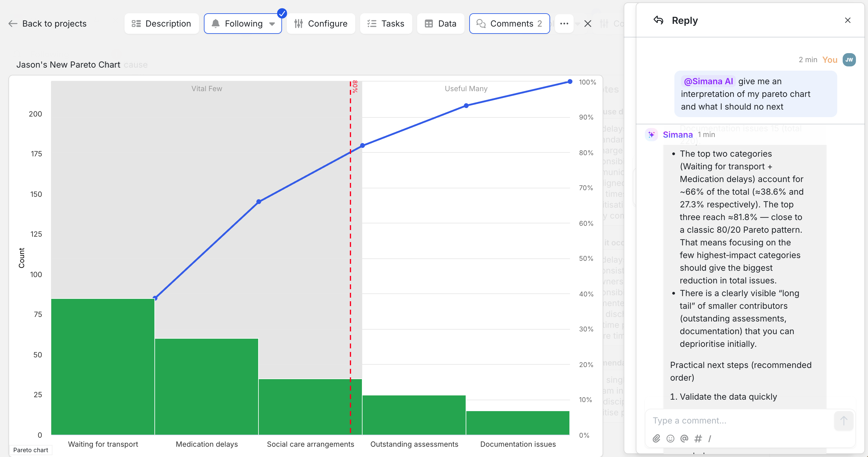Image resolution: width=868 pixels, height=457 pixels.
Task: Click the Reply arrow icon
Action: [x=658, y=21]
